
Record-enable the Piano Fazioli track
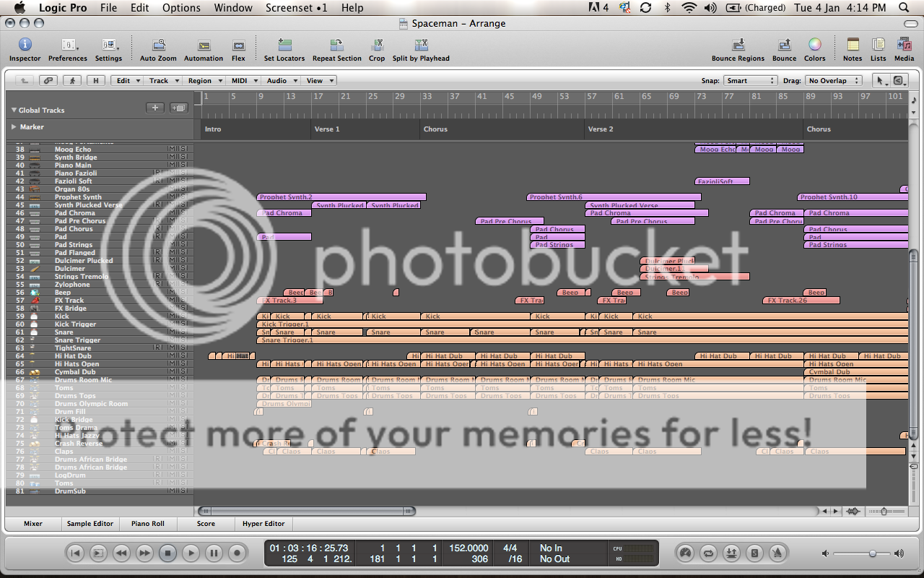tap(157, 173)
